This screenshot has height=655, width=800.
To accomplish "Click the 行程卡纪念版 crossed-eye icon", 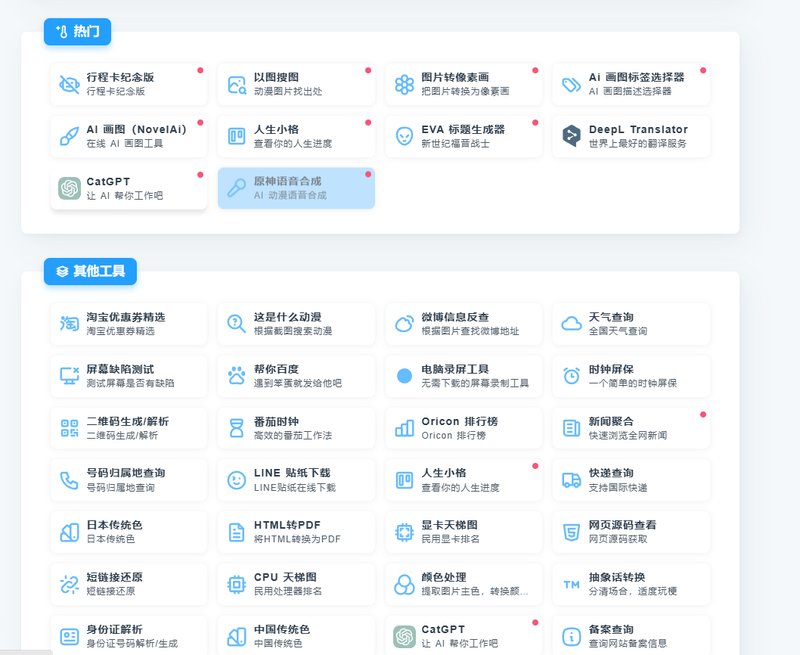I will pyautogui.click(x=69, y=85).
